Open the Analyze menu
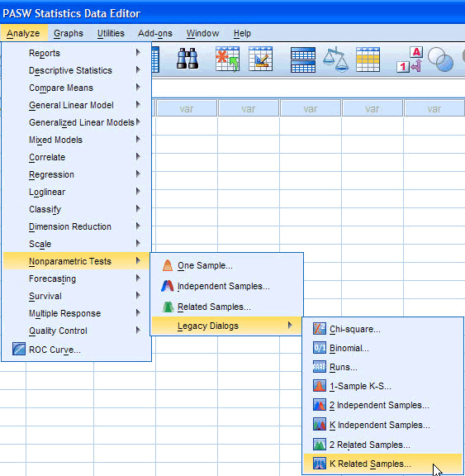 23,33
